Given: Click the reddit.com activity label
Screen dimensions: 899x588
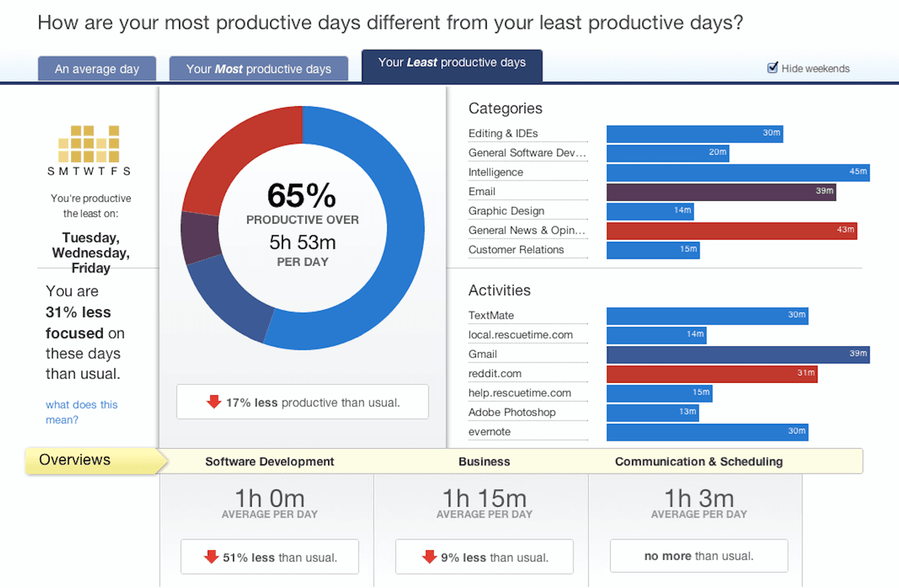Looking at the screenshot, I should coord(495,374).
